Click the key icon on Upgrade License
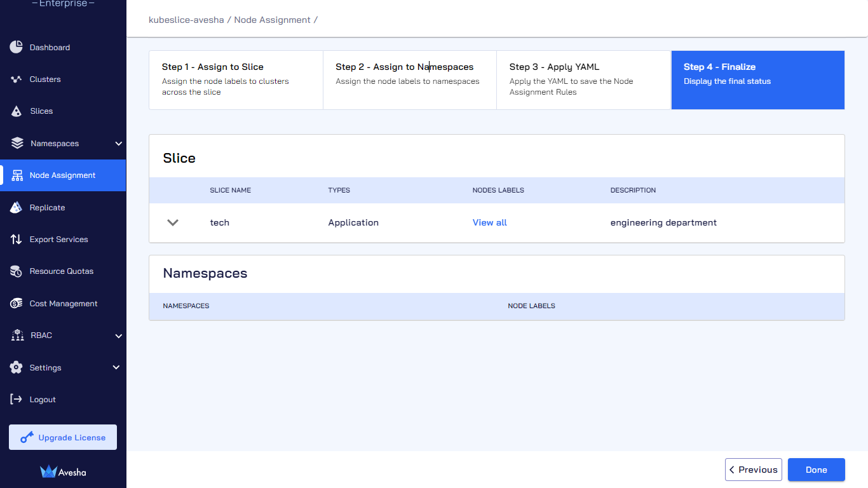The height and width of the screenshot is (488, 868). pos(27,437)
